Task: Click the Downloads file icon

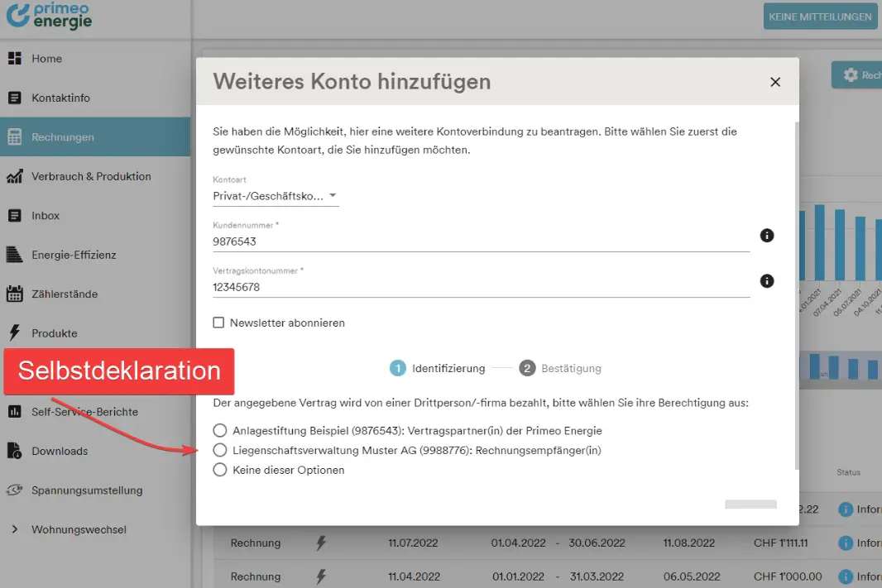Action: (x=14, y=451)
